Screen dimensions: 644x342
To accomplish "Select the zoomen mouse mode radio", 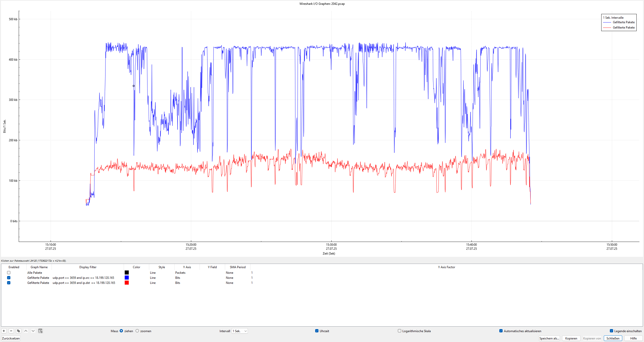I will 137,331.
